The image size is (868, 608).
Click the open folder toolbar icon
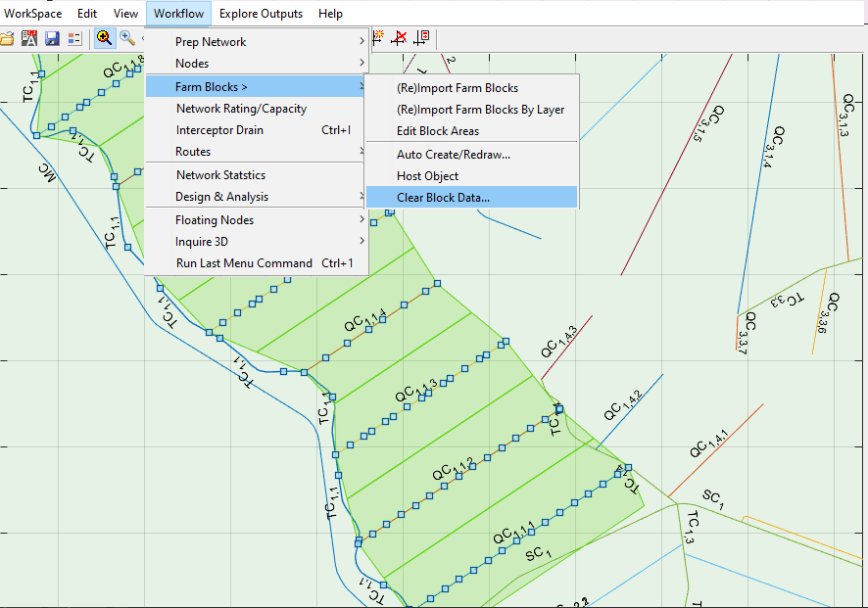coord(7,38)
